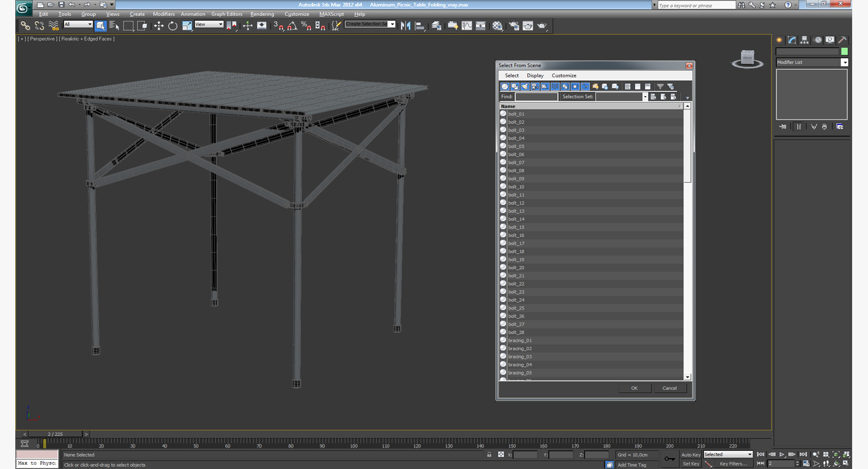Click Select Invert icon in dialog
This screenshot has width=868, height=469.
647,87
